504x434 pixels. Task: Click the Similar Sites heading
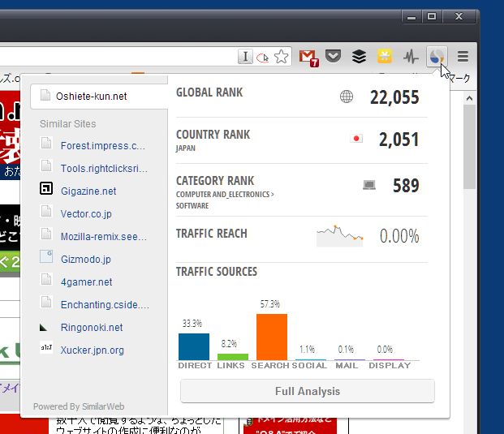tap(68, 123)
